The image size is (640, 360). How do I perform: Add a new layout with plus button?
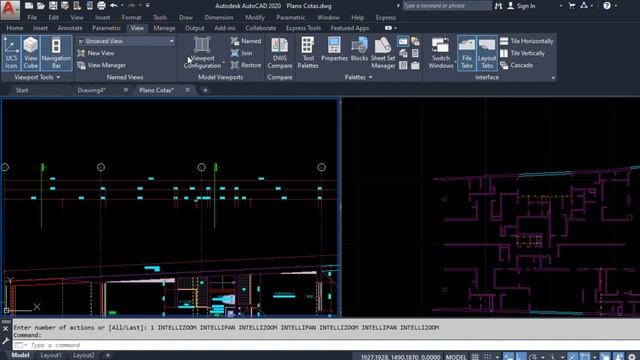(x=108, y=356)
